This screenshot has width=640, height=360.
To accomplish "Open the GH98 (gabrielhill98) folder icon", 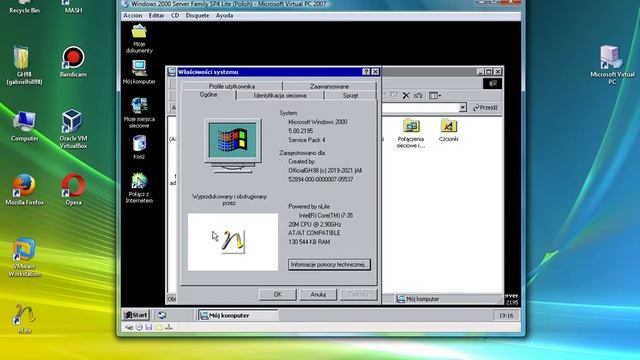I will click(x=24, y=65).
